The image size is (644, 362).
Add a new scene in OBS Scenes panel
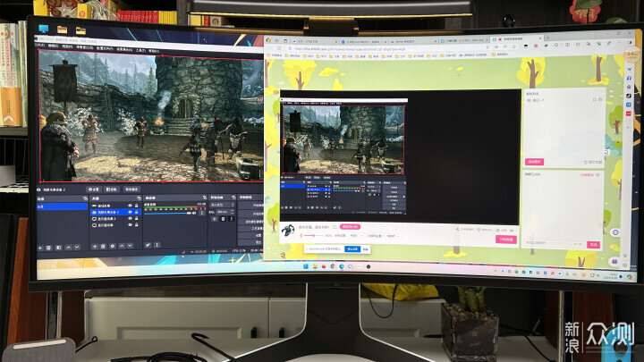tap(40, 248)
